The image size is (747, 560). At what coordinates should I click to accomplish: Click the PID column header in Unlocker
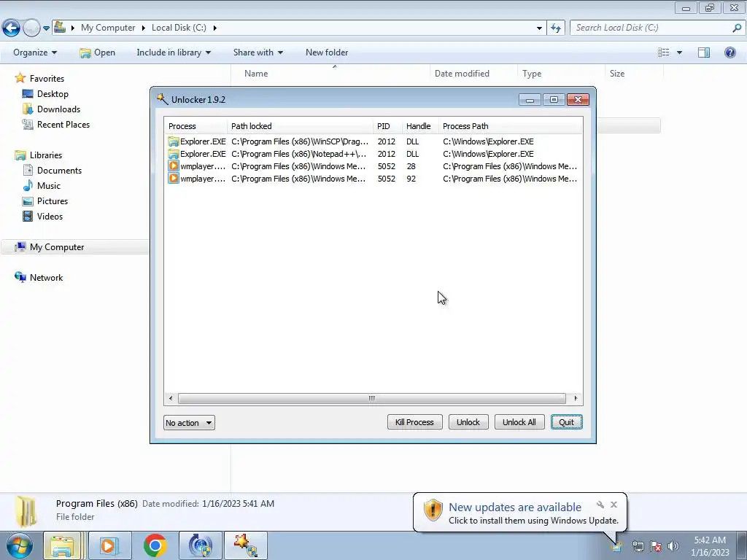click(388, 126)
